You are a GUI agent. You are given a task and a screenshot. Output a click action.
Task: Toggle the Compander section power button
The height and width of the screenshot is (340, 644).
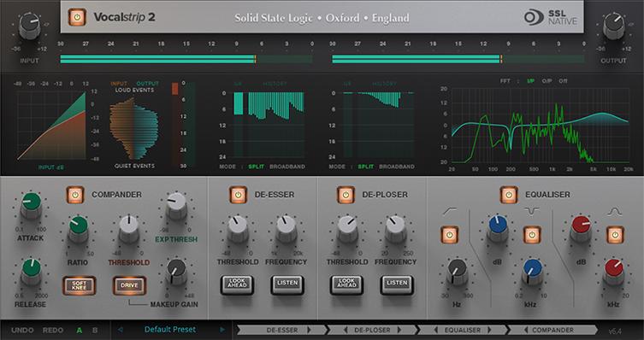click(x=75, y=195)
